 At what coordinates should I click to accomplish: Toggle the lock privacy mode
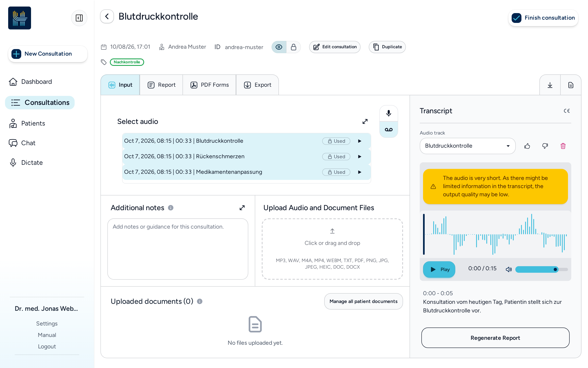pos(294,47)
